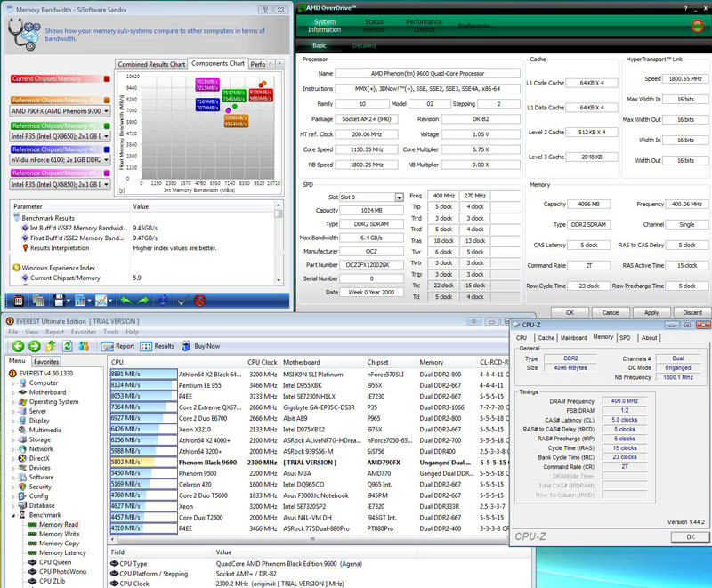Select Memory Write benchmark in tree
Image resolution: width=712 pixels, height=588 pixels.
(x=59, y=534)
